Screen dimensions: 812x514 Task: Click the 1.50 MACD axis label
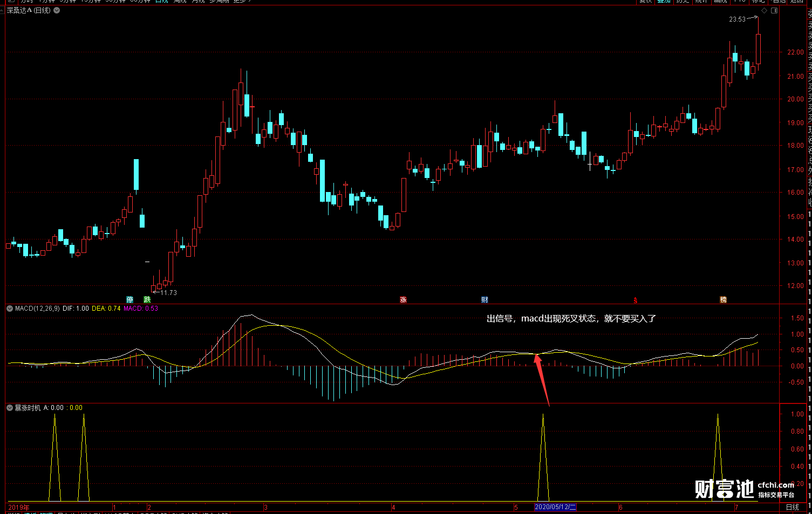[797, 318]
